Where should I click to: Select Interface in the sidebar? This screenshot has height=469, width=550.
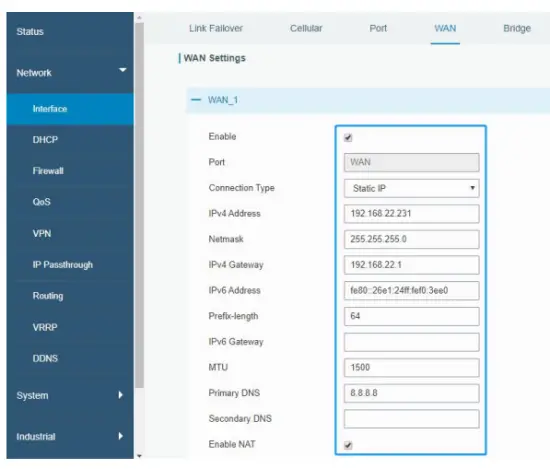coord(70,109)
